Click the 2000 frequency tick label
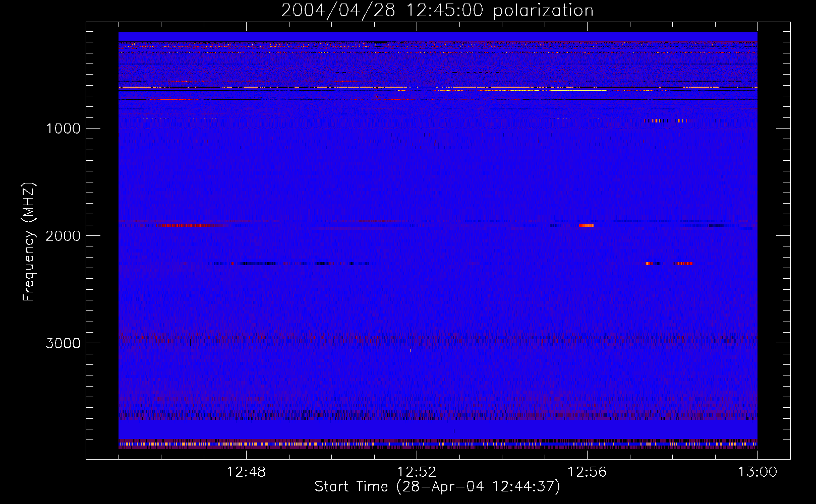Image resolution: width=816 pixels, height=504 pixels. point(63,236)
